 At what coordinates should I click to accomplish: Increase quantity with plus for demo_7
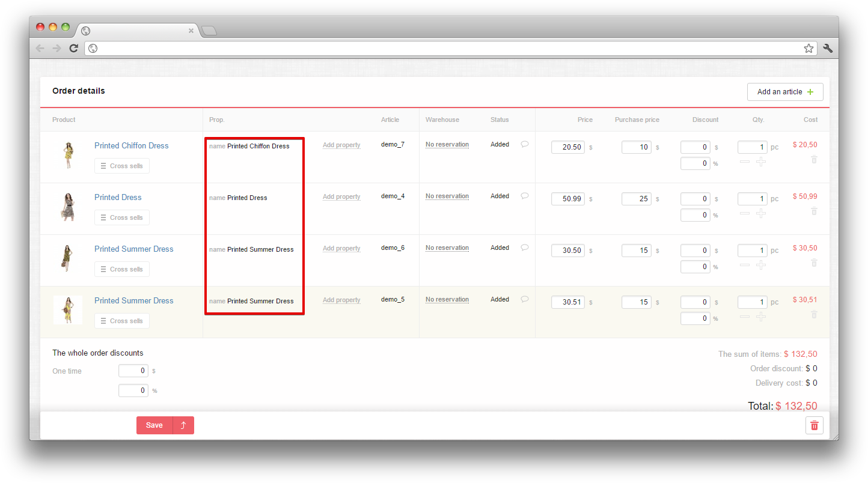tap(761, 162)
